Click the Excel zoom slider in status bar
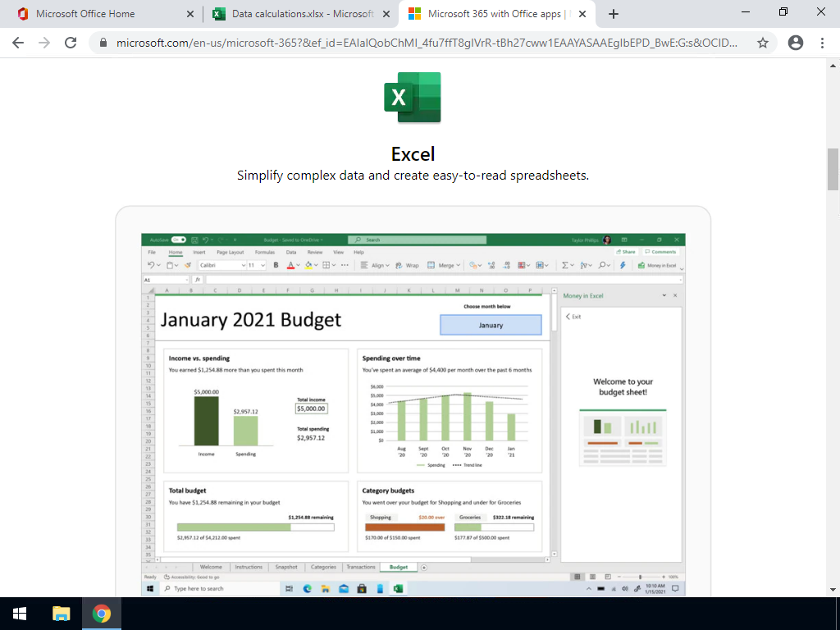Viewport: 840px width, 630px height. coord(640,577)
